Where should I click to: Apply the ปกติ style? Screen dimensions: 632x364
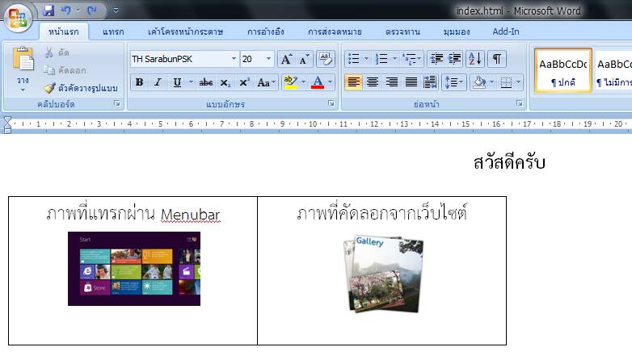click(562, 70)
